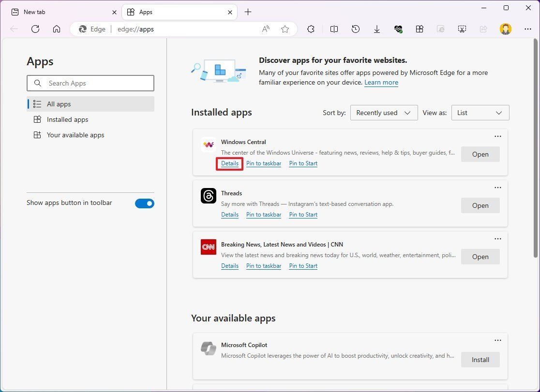Open the Downloads icon
540x392 pixels.
click(x=377, y=29)
